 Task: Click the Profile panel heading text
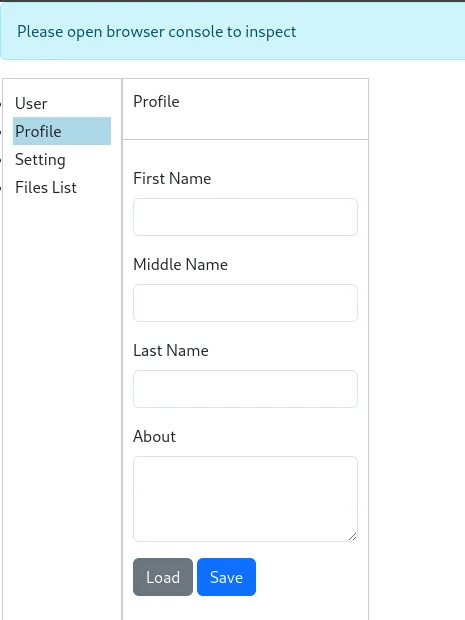[x=156, y=102]
